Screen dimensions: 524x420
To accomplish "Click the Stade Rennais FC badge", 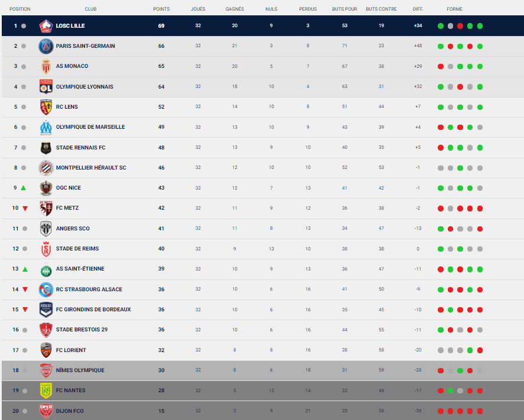I will [x=46, y=148].
